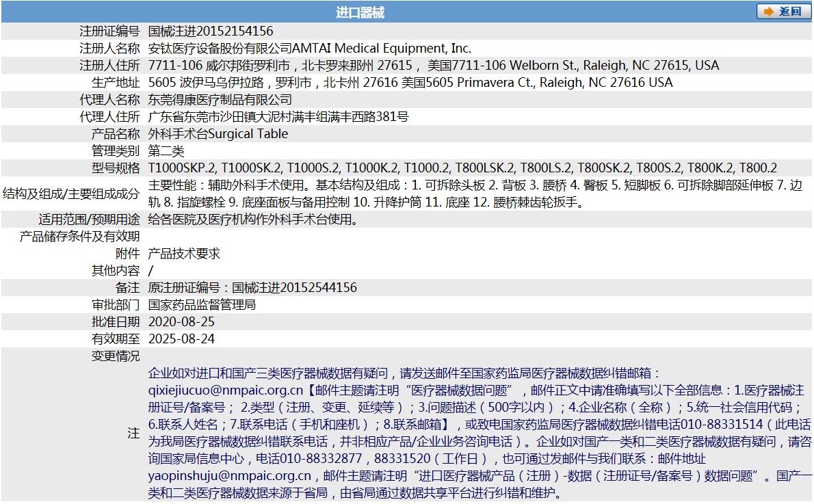814x504 pixels.
Task: Select email qixiejiucuo@nmpaic.org.cn in note
Action: tap(225, 390)
